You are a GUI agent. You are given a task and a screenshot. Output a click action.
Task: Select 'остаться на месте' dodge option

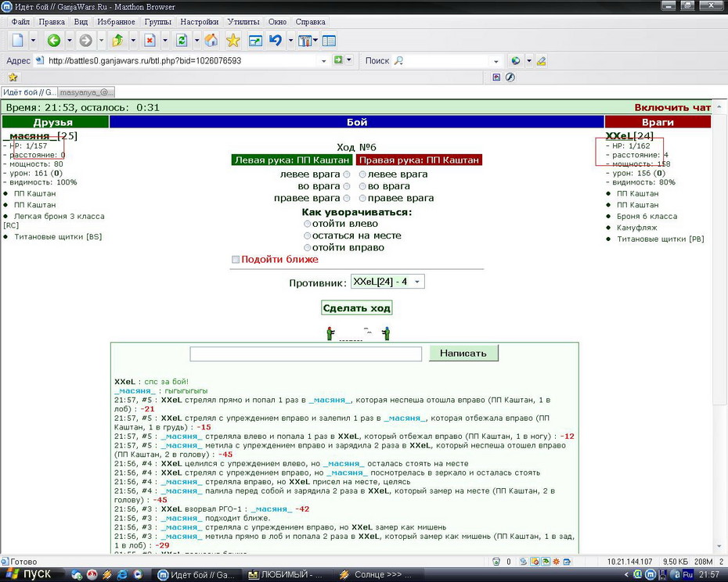(x=308, y=235)
